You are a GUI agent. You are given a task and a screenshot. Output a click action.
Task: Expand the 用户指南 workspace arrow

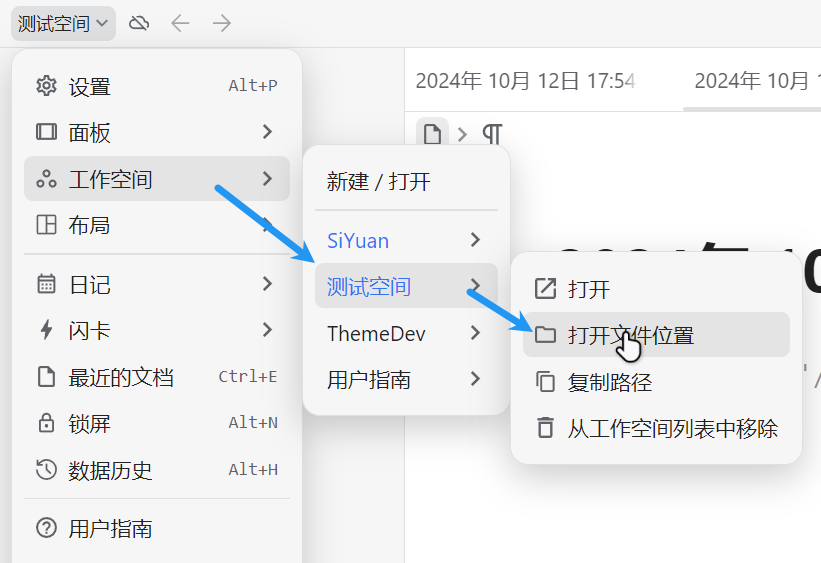click(x=475, y=379)
